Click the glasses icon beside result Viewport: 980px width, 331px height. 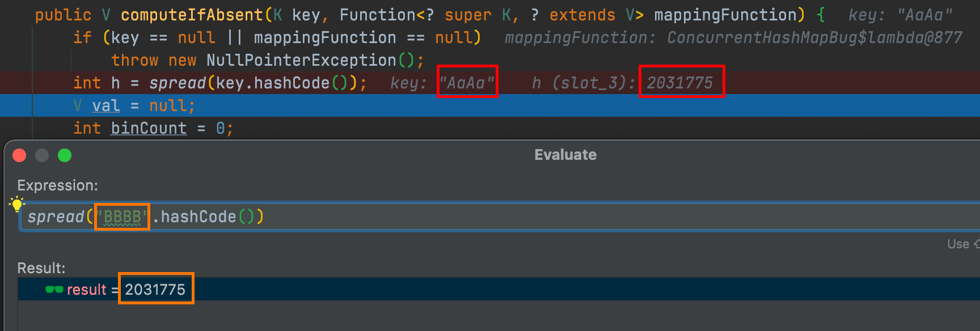(x=54, y=290)
